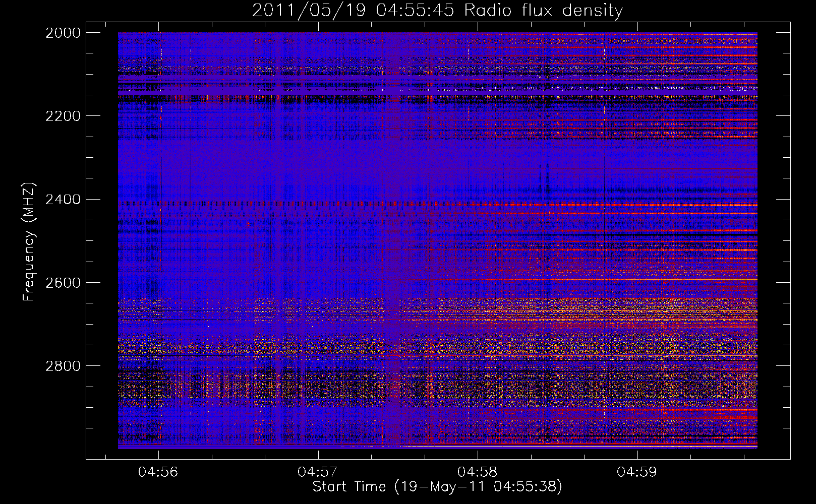Screen dimensions: 816x504
Task: Select the 2000 frequency tick label
Action: (x=63, y=33)
